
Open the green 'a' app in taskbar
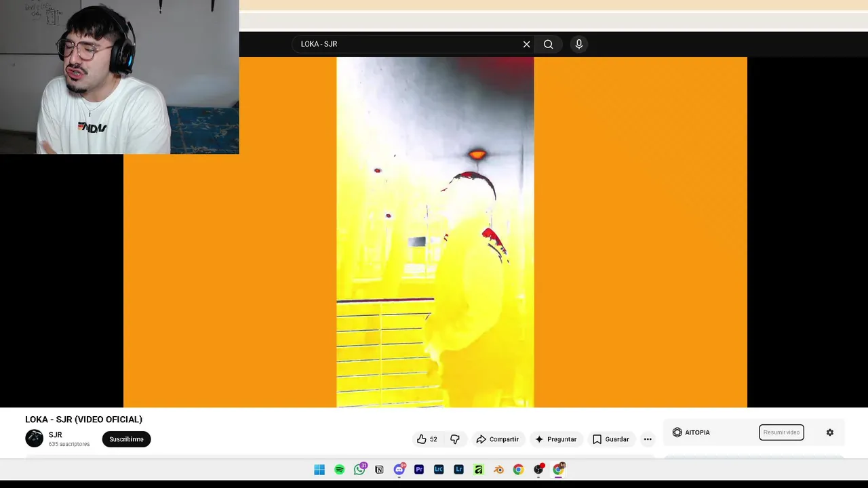click(479, 470)
